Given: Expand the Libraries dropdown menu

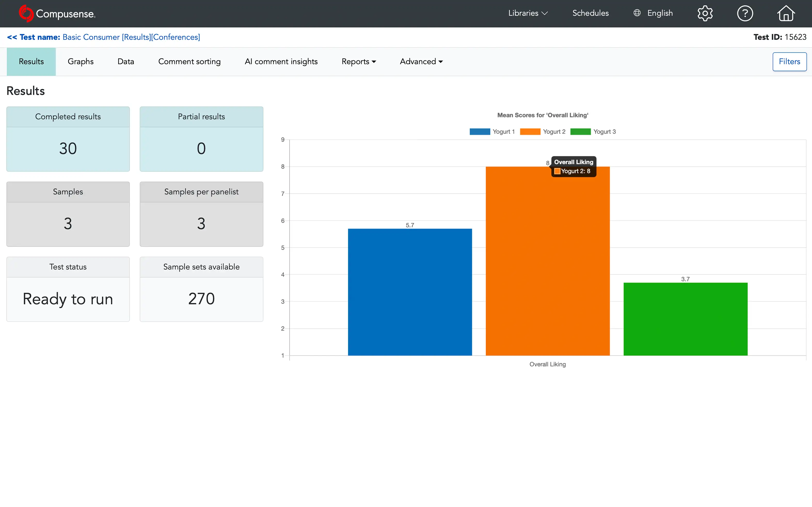Looking at the screenshot, I should coord(528,13).
